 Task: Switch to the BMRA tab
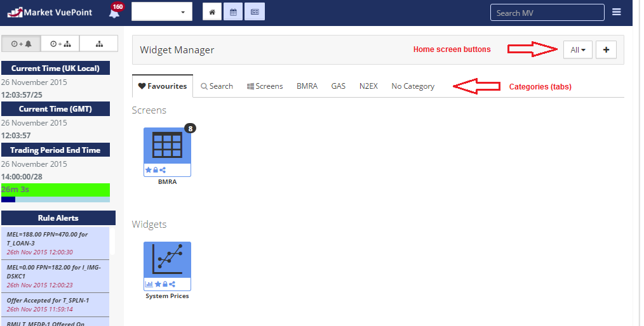pyautogui.click(x=307, y=86)
